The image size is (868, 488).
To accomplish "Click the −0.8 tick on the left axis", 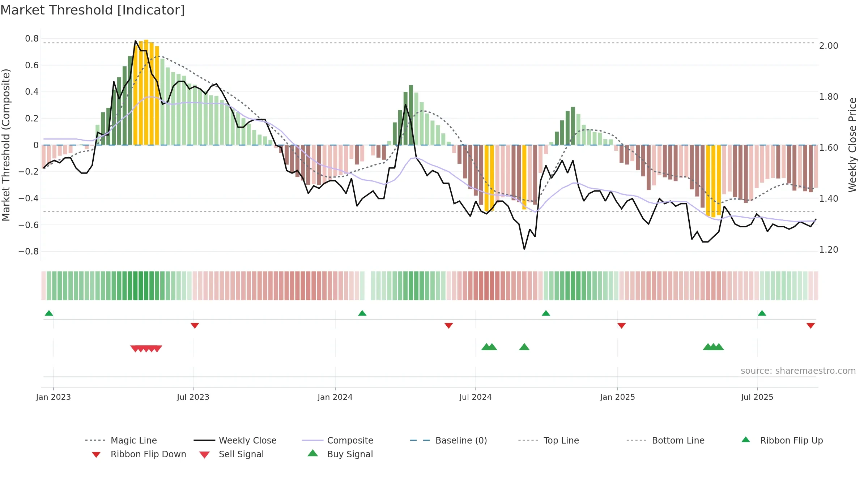I will [x=29, y=252].
